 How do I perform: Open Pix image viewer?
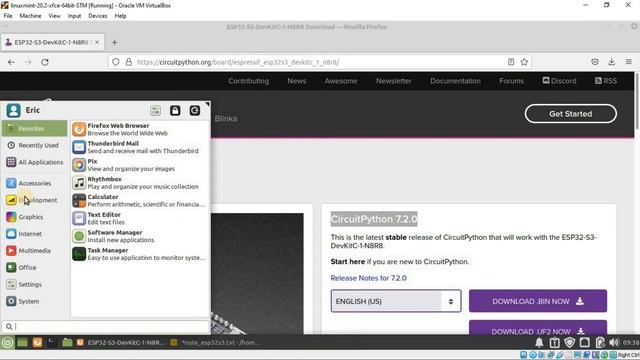point(140,165)
